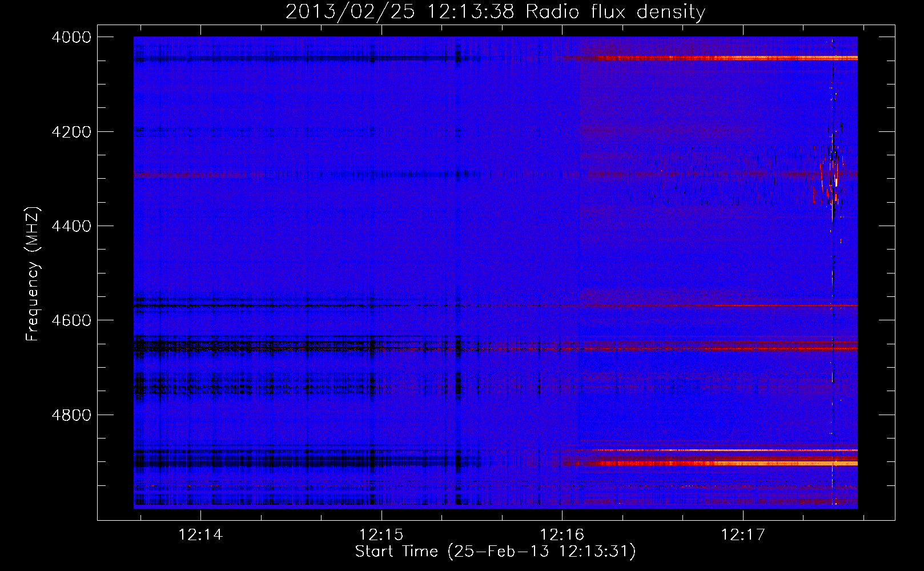Click the 12:15 time tick label
Image resolution: width=924 pixels, height=571 pixels.
pyautogui.click(x=381, y=535)
